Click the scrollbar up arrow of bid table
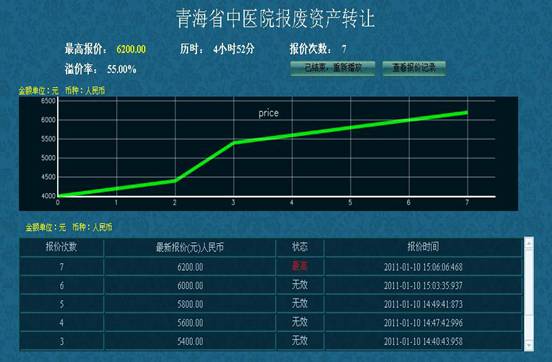Screen dimensions: 552x362 (529, 243)
